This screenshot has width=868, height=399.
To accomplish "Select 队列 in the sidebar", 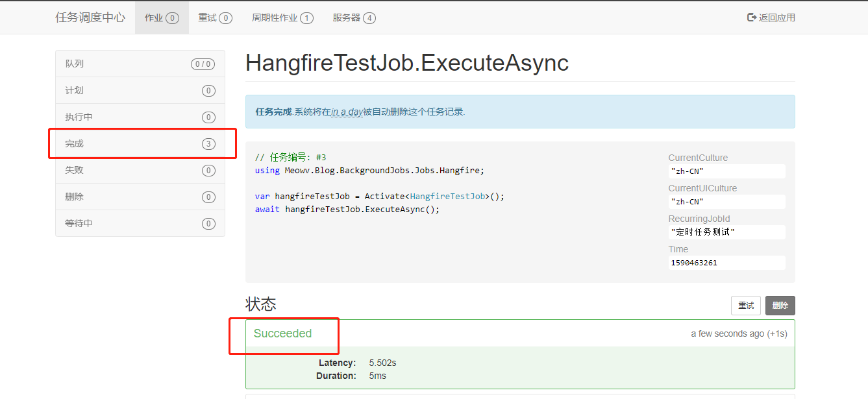I will tap(140, 64).
